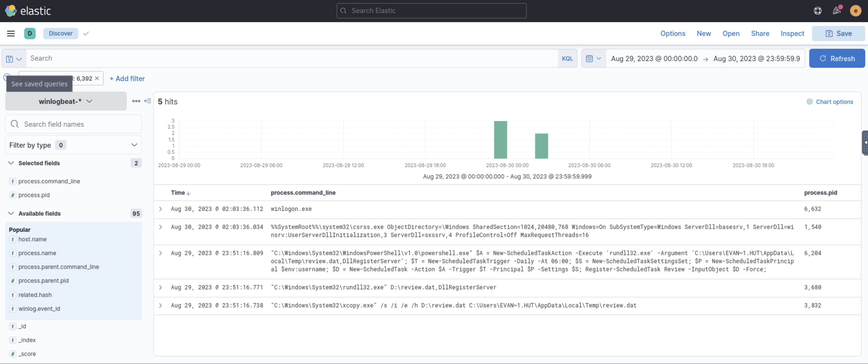The height and width of the screenshot is (364, 868).
Task: Click the process.pid number field icon
Action: 12,195
